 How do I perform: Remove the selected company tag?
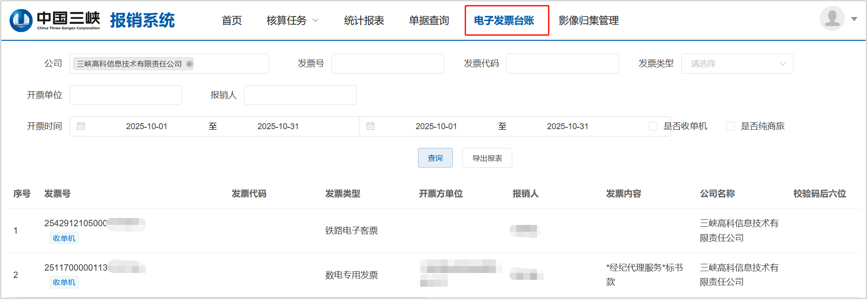[x=189, y=64]
